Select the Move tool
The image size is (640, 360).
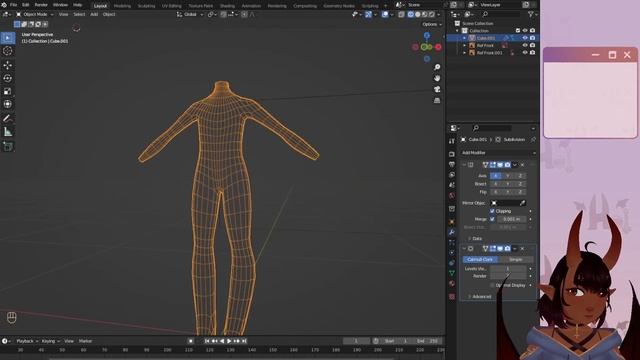(8, 65)
